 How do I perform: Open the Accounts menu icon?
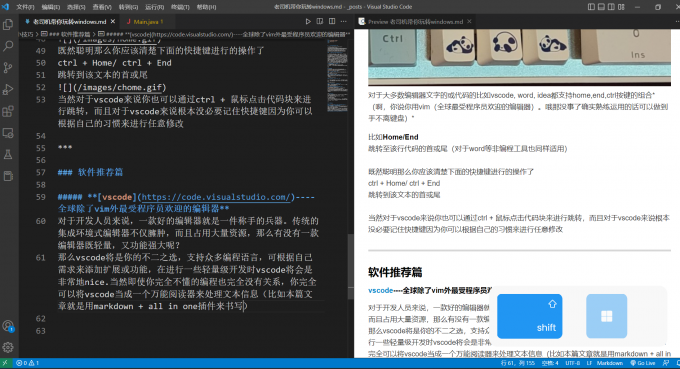point(8,326)
